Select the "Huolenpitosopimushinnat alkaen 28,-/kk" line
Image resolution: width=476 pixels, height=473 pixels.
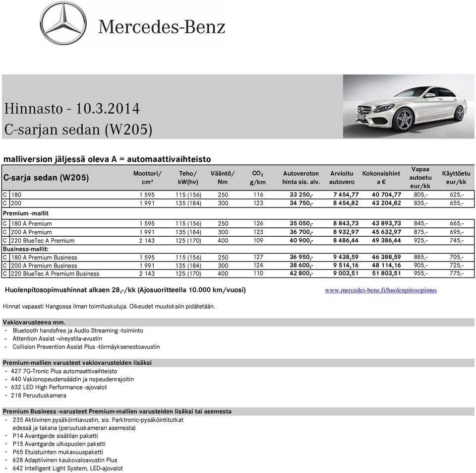[125, 290]
